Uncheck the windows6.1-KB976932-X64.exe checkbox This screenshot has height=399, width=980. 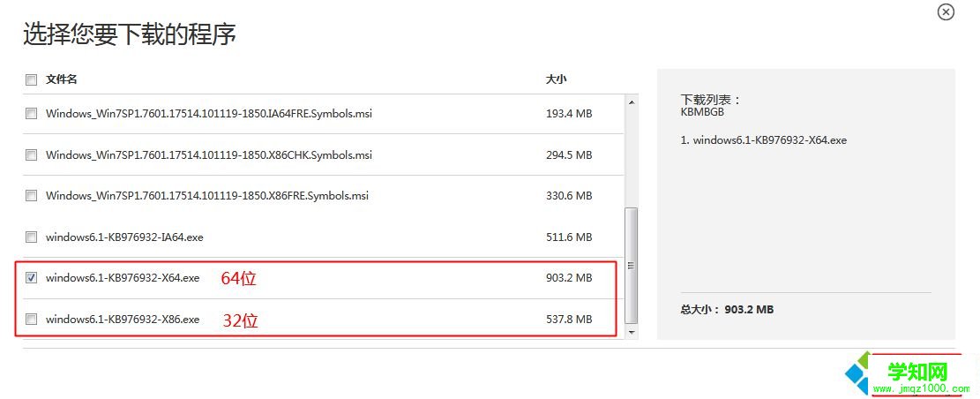click(x=32, y=278)
